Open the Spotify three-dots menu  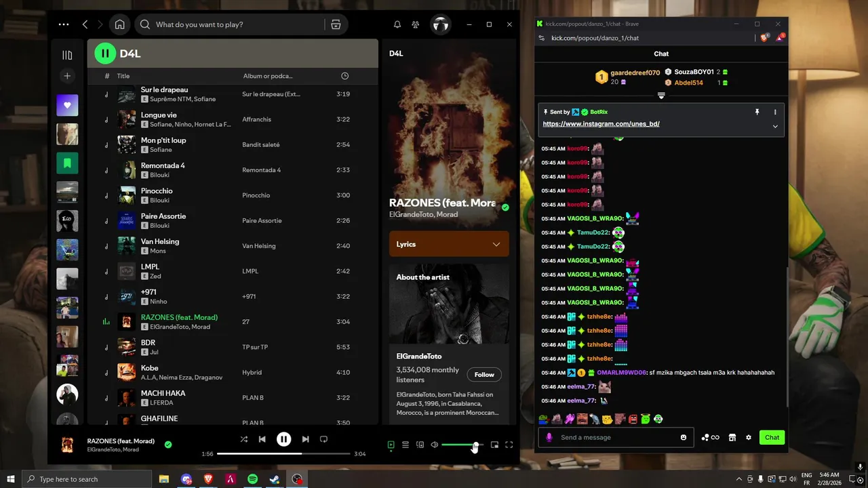(x=64, y=24)
